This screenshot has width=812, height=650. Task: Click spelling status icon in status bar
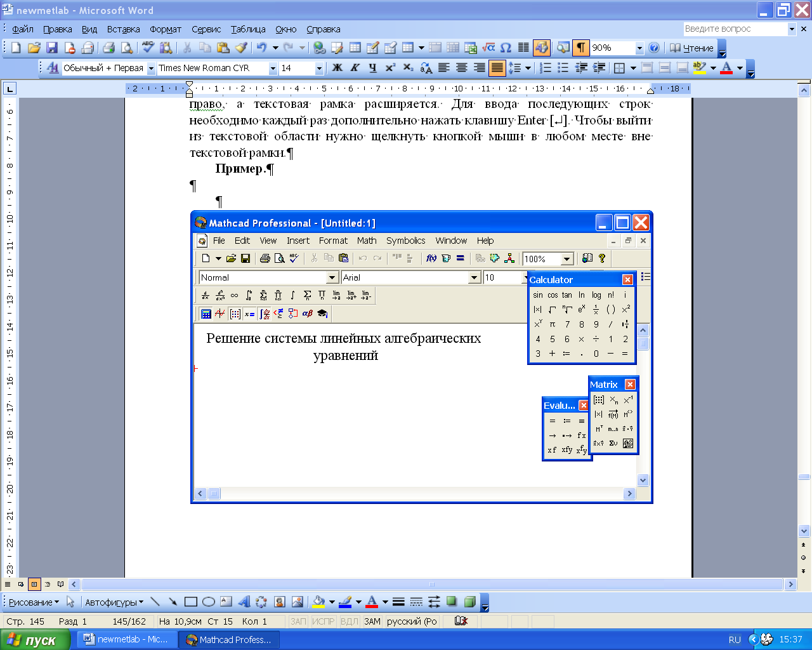(461, 621)
